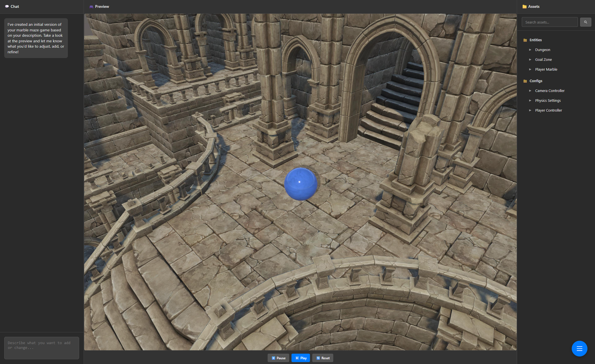The height and width of the screenshot is (364, 595).
Task: Open the blue floating menu button
Action: click(579, 348)
